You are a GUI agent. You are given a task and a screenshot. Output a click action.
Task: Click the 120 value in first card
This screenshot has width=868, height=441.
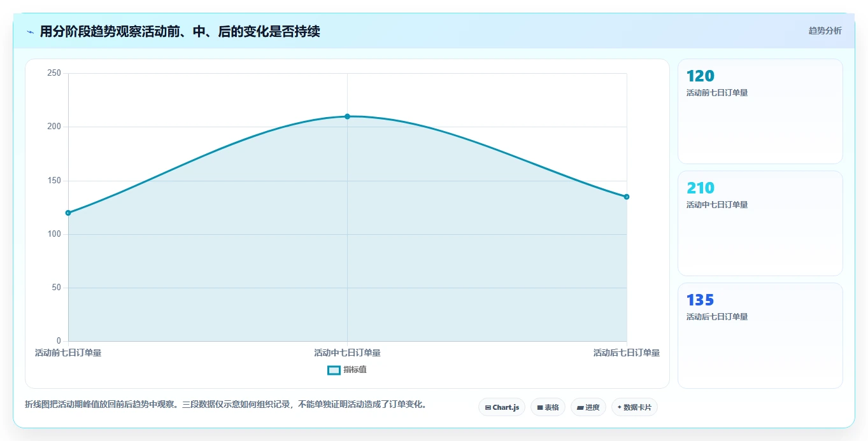coord(700,76)
